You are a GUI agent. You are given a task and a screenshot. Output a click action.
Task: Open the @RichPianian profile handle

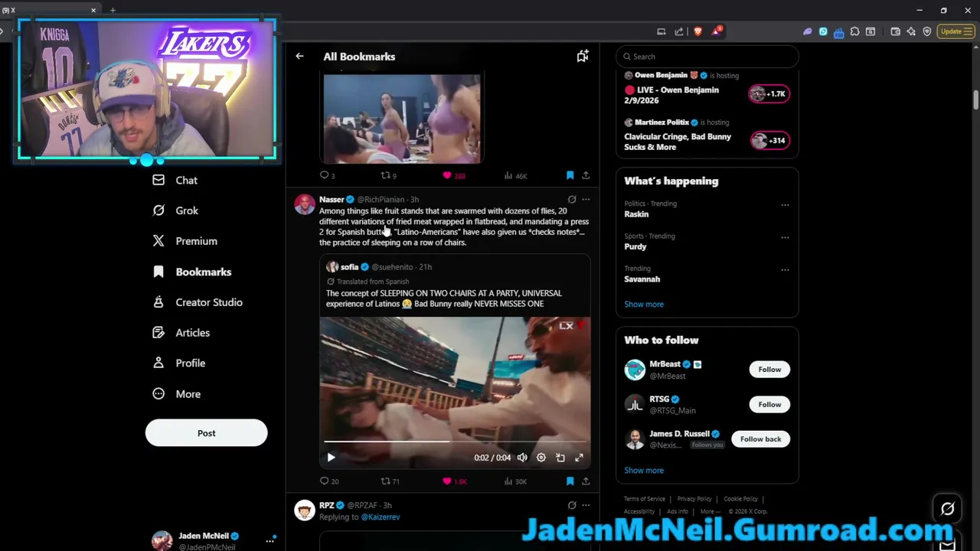click(x=381, y=200)
